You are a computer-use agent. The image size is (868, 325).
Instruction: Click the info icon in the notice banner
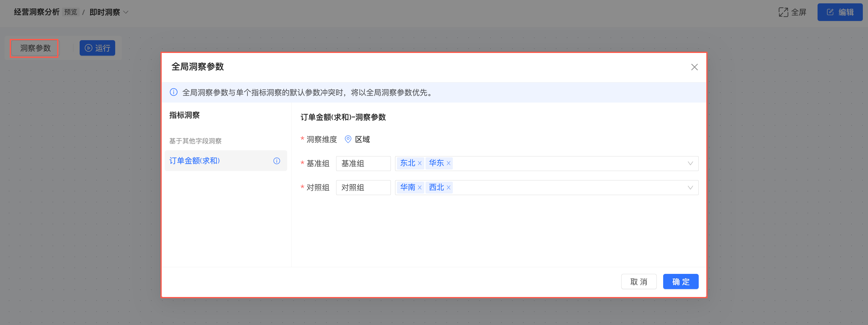[x=174, y=92]
